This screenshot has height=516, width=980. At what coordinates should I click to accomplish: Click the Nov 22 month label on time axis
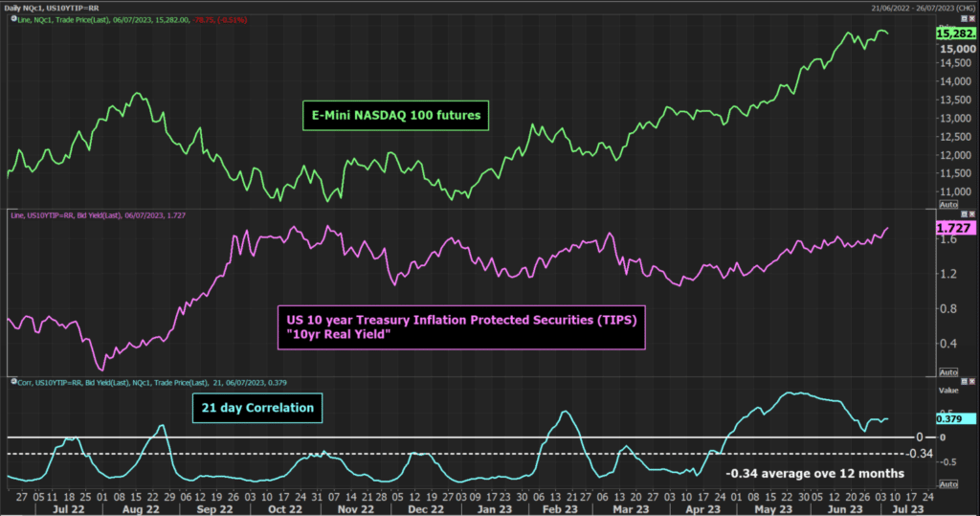[356, 509]
